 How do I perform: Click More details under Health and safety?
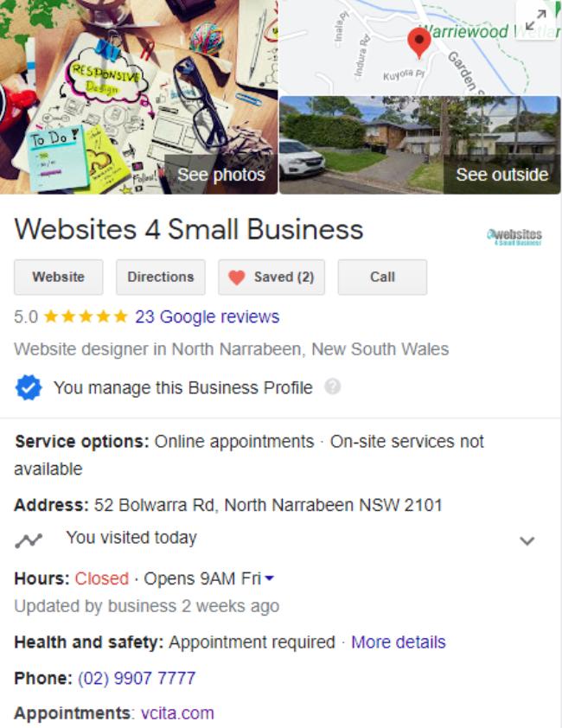(x=398, y=642)
